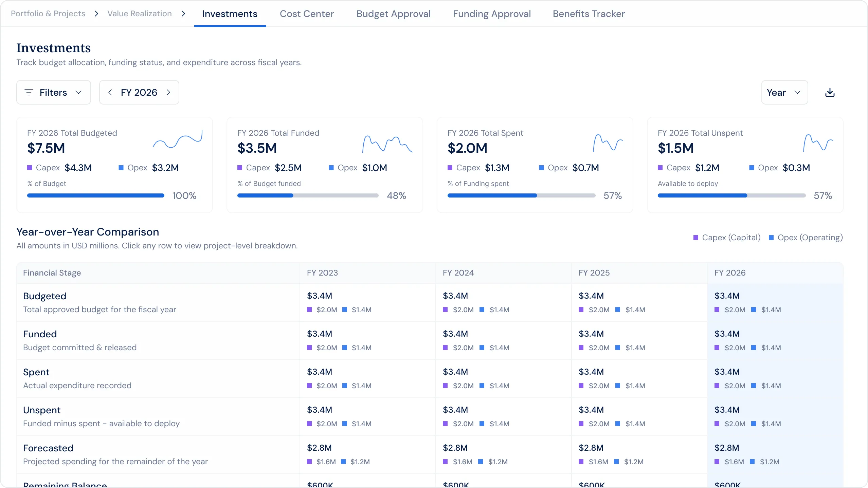Image resolution: width=868 pixels, height=488 pixels.
Task: Click the % of Funding spent progress bar
Action: pyautogui.click(x=522, y=195)
